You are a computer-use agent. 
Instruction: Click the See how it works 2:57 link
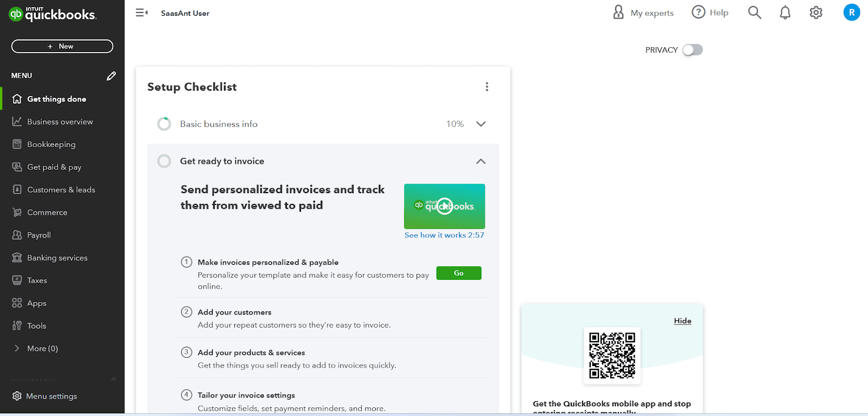tap(444, 235)
